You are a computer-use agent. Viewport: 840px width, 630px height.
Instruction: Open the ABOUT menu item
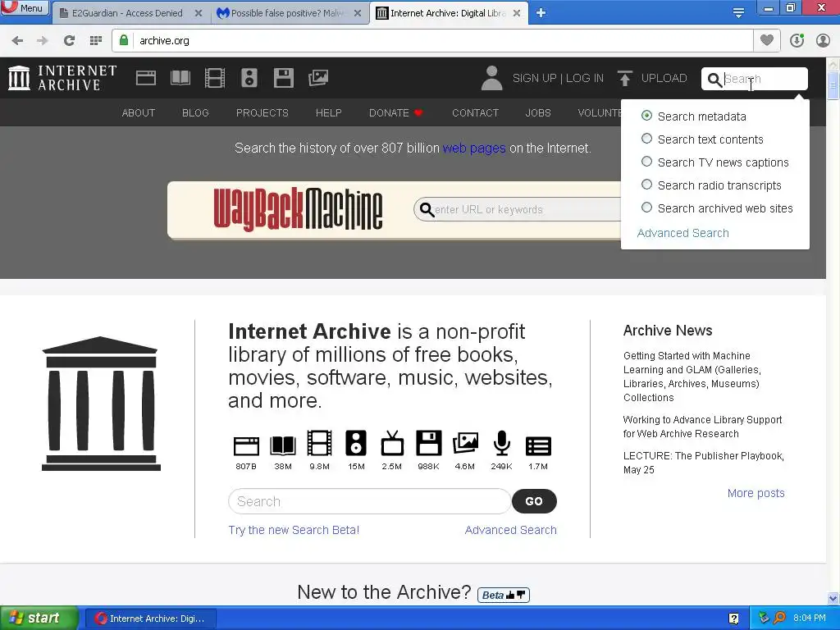pos(138,113)
